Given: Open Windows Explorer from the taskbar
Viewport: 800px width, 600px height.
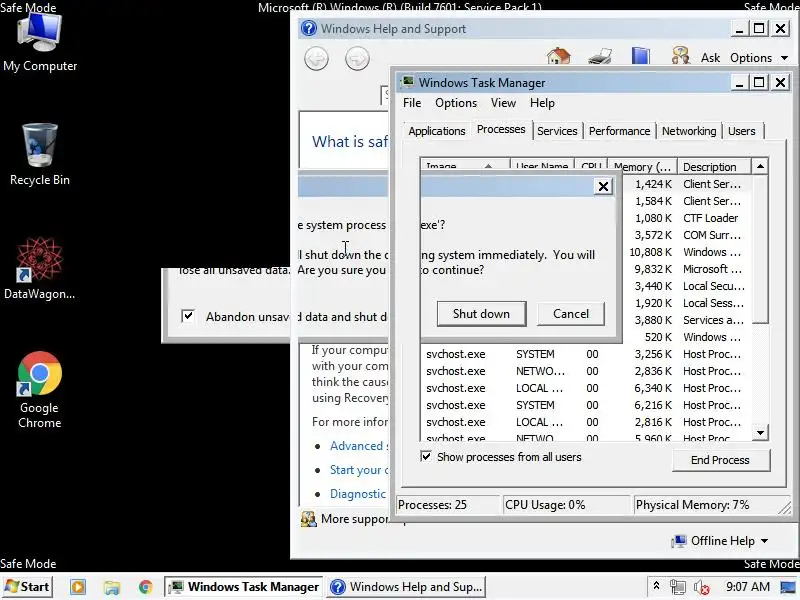Looking at the screenshot, I should coord(112,587).
